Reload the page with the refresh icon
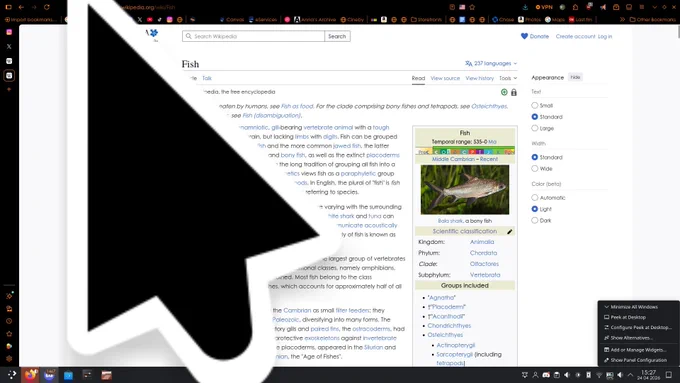 (47, 7)
